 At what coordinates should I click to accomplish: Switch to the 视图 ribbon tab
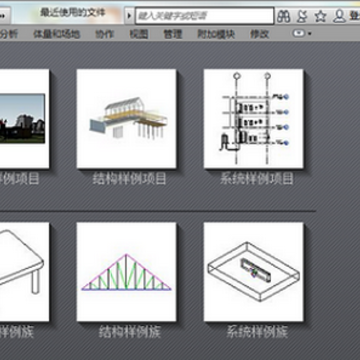pyautogui.click(x=139, y=34)
